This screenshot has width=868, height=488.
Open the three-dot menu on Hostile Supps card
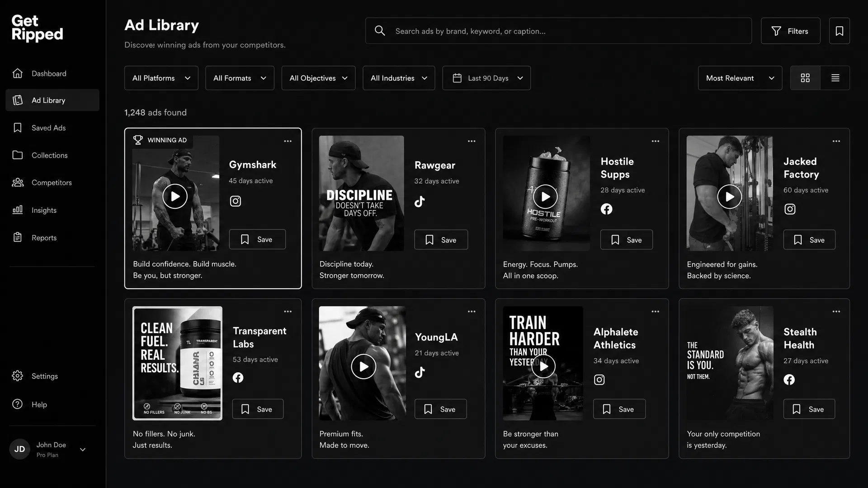[x=655, y=141]
